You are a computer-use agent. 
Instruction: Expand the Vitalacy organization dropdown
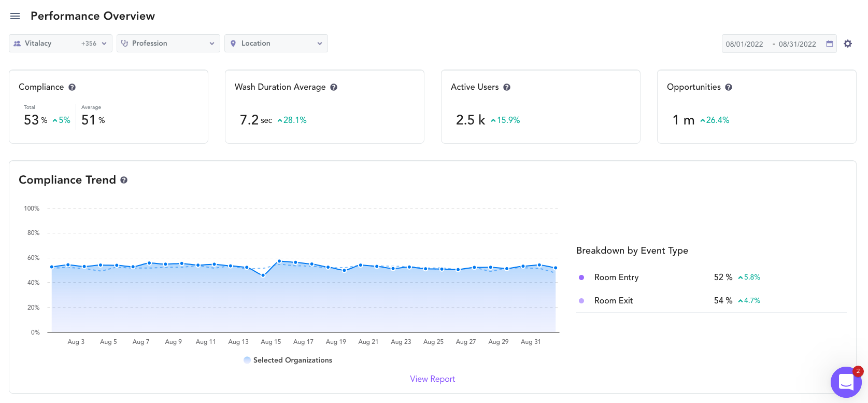coord(61,44)
